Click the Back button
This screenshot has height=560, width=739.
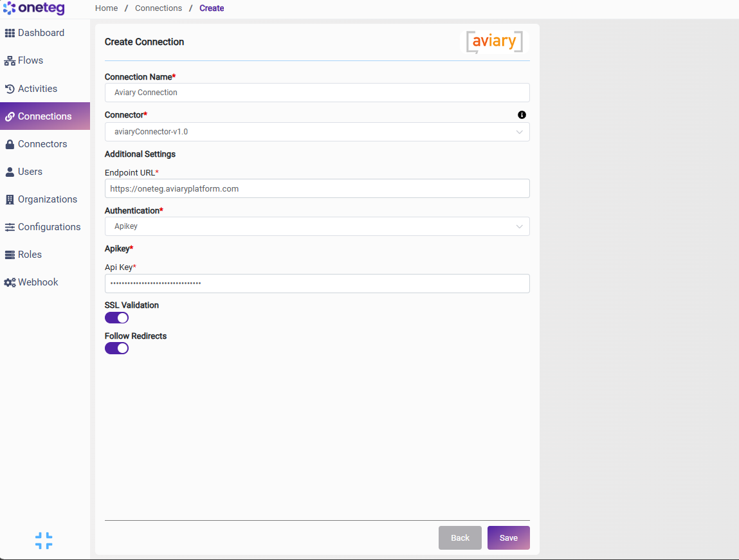[x=460, y=538]
